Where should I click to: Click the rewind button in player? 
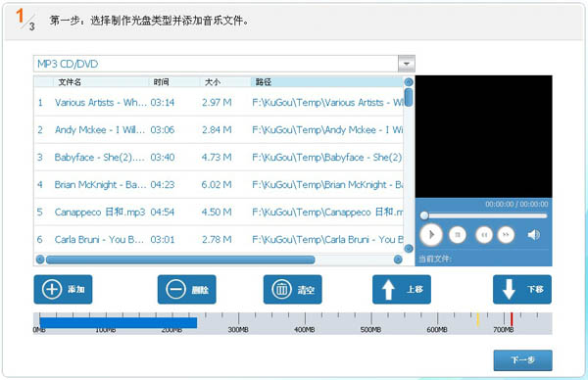pos(484,235)
